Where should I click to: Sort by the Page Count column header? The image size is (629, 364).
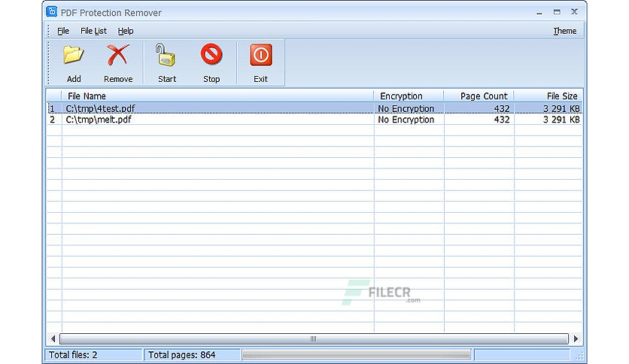tap(479, 96)
